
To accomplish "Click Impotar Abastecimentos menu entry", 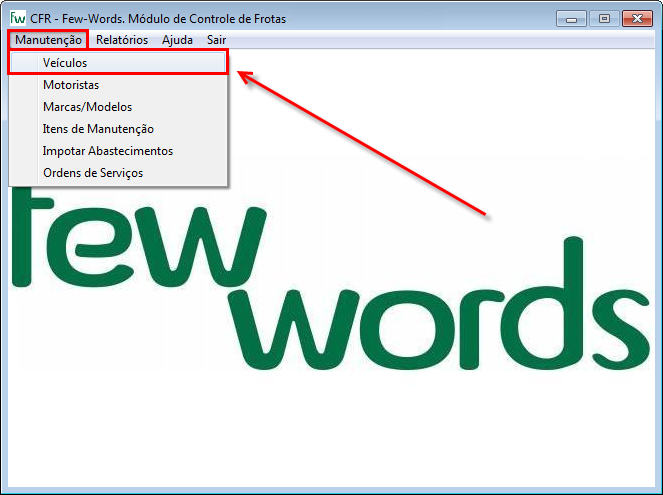I will 118,150.
